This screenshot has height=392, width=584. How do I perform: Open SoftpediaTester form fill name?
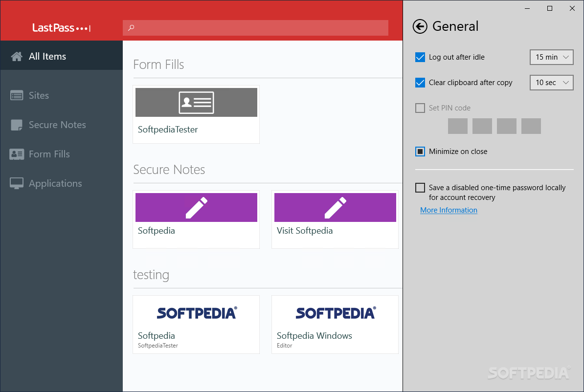point(168,130)
